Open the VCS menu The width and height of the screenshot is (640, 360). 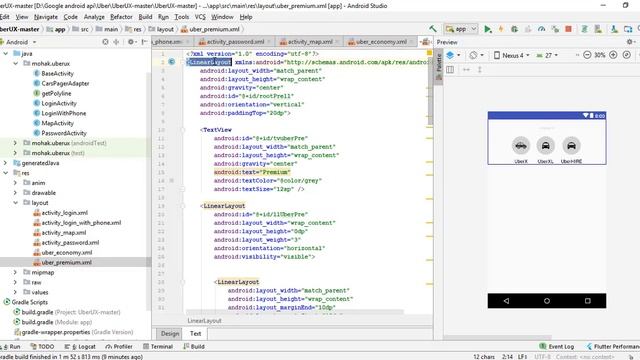click(200, 17)
